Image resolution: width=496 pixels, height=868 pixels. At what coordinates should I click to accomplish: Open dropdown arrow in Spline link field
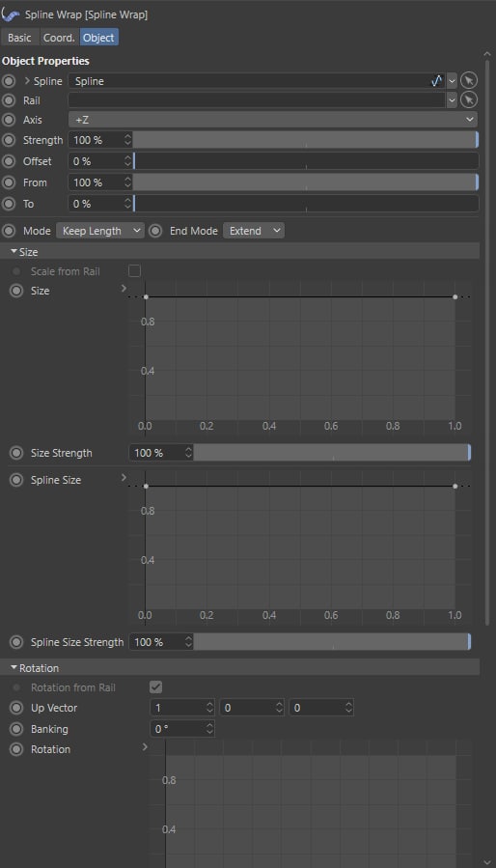(453, 81)
